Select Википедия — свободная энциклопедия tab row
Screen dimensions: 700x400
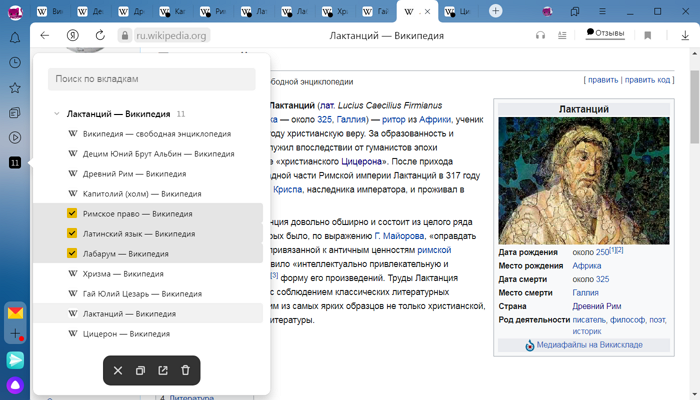click(x=148, y=133)
